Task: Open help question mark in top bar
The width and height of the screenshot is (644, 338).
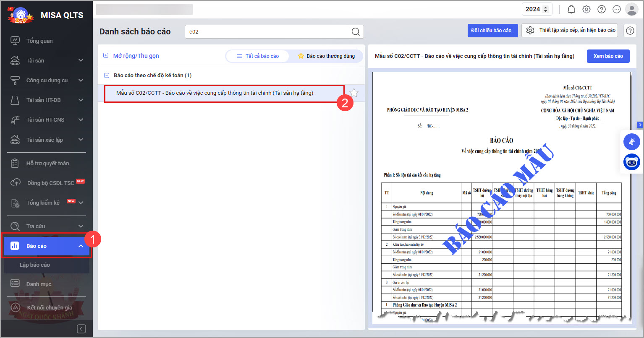Action: tap(602, 9)
